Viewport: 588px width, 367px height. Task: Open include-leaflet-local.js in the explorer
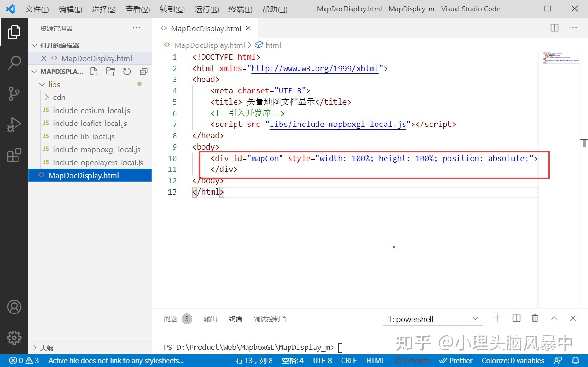tap(90, 123)
